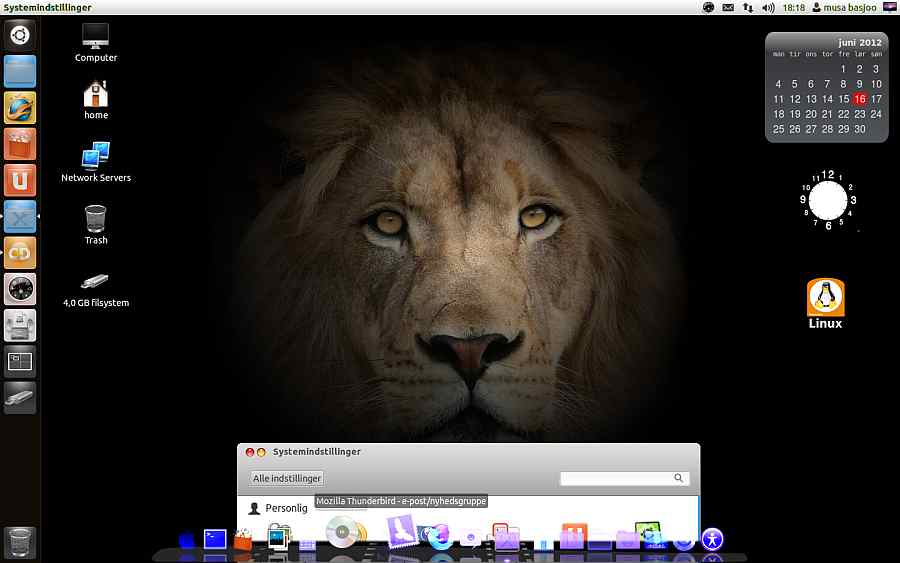Screen dimensions: 900x563
Task: Click the accessibility icon in bottom dock
Action: (x=712, y=539)
